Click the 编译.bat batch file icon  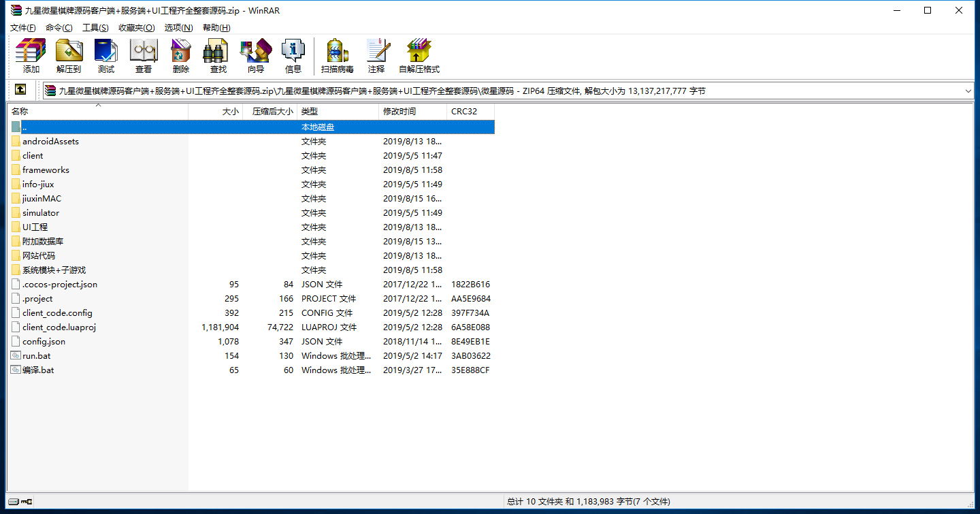click(16, 370)
